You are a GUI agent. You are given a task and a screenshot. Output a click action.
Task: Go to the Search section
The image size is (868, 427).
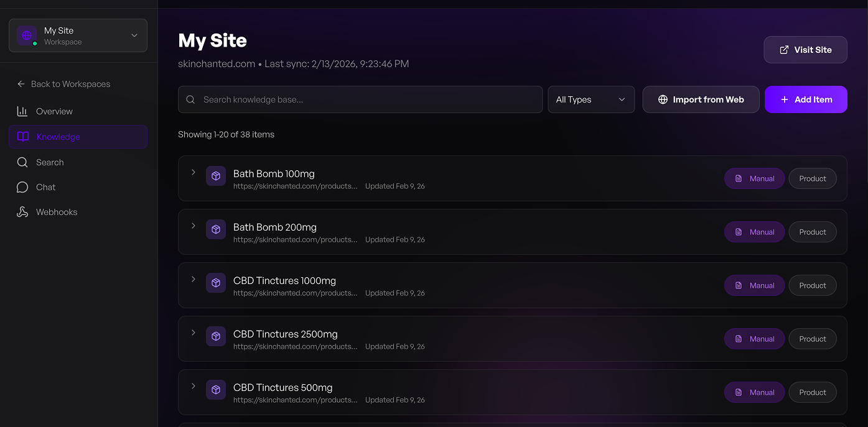[50, 162]
